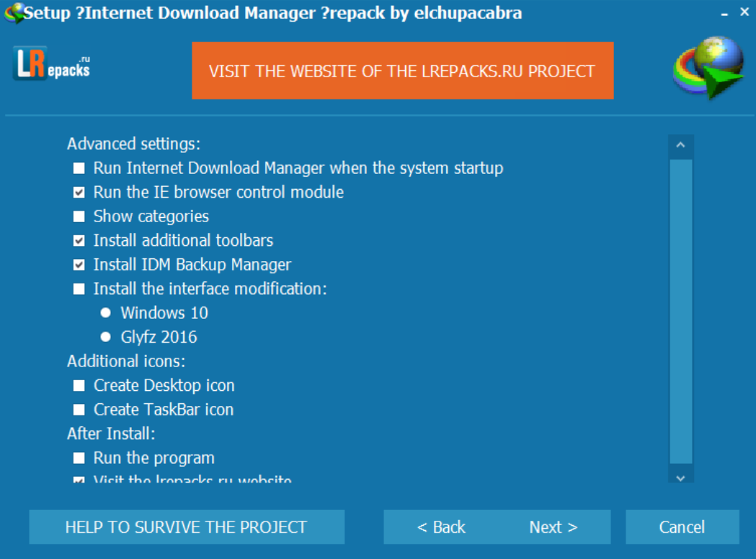Check Run the program after install
This screenshot has width=756, height=559.
(79, 457)
